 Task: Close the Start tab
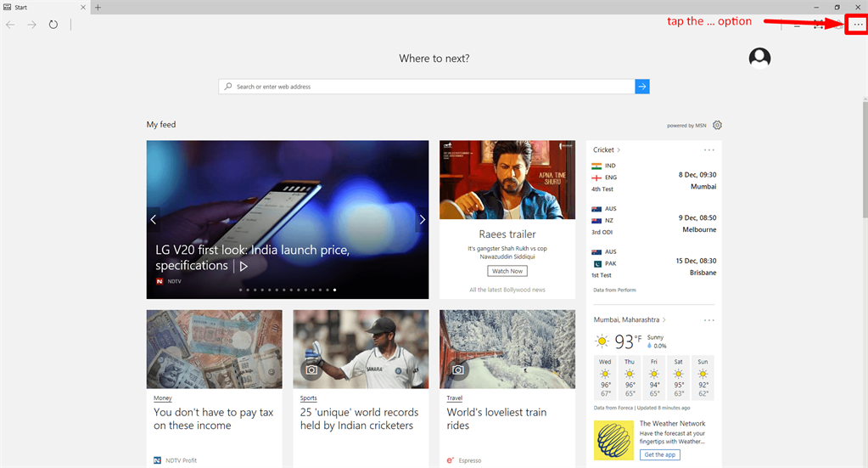[x=83, y=7]
